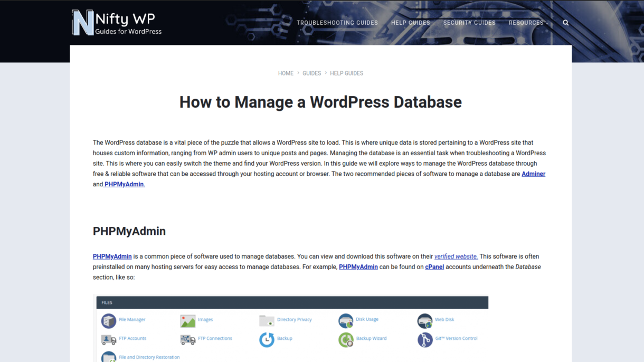
Task: Click the FTP Connections icon
Action: tap(188, 339)
